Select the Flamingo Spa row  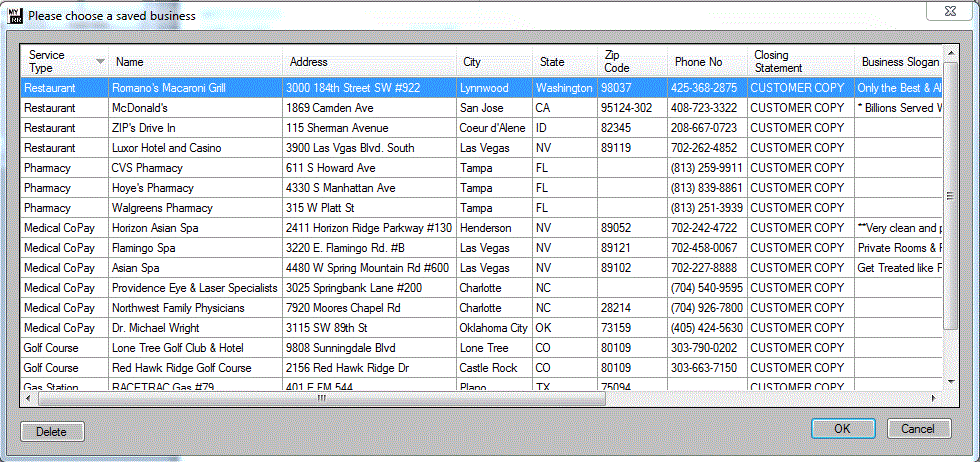coord(481,248)
